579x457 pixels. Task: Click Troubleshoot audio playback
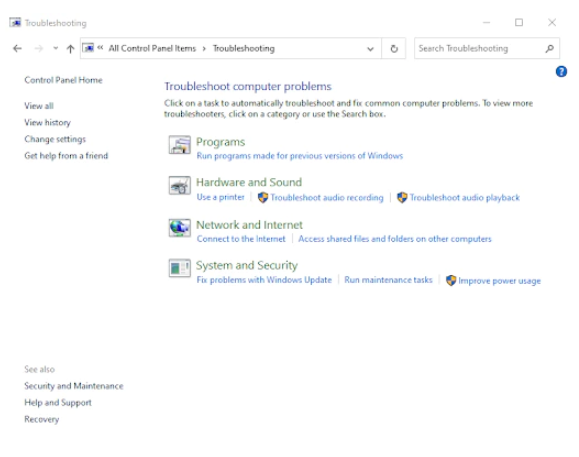point(465,197)
